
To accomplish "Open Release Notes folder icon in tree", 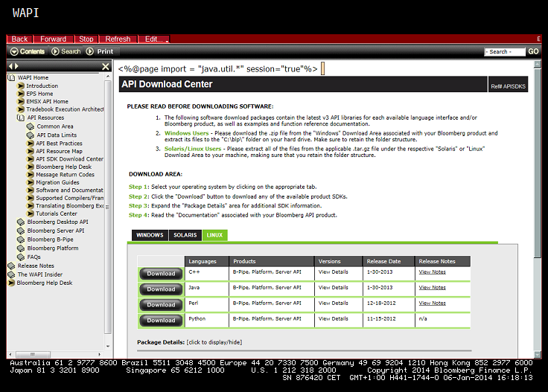I will pos(11,266).
